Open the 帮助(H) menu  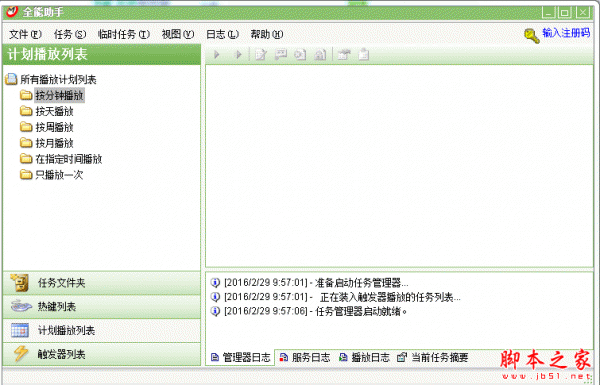pos(267,34)
